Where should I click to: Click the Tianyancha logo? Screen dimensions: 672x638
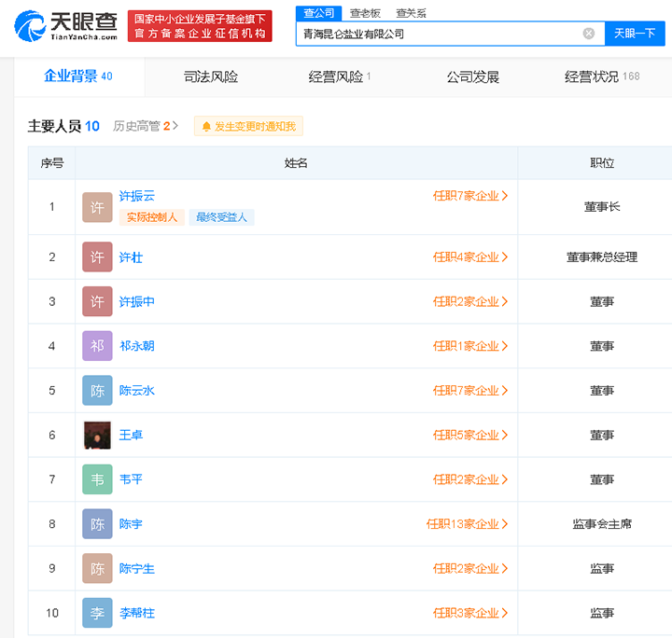(x=65, y=25)
